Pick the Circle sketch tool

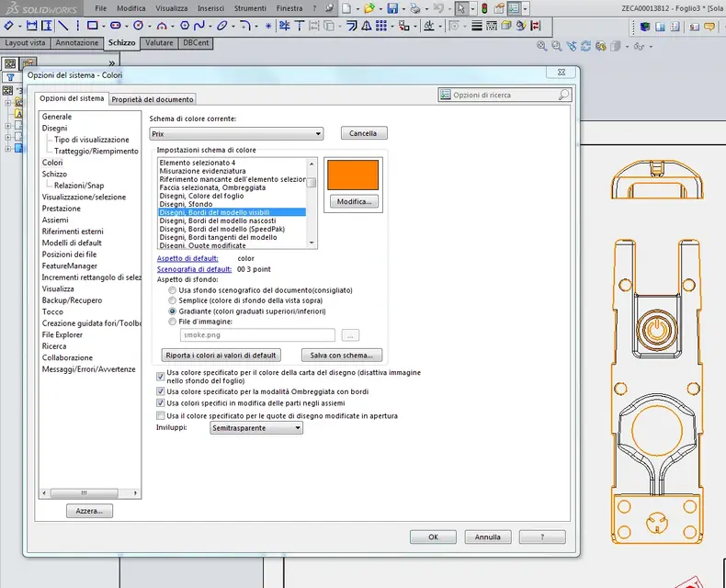138,26
